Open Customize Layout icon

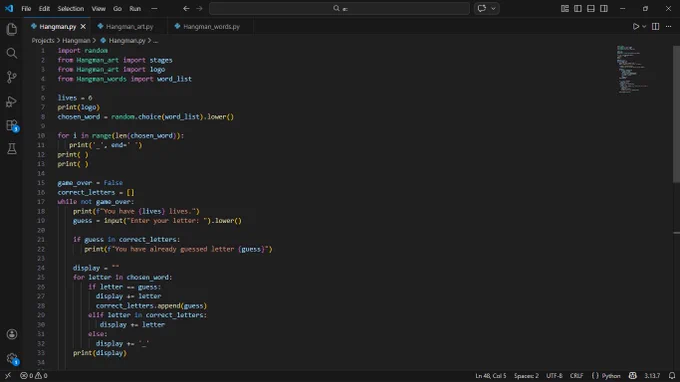[565, 8]
